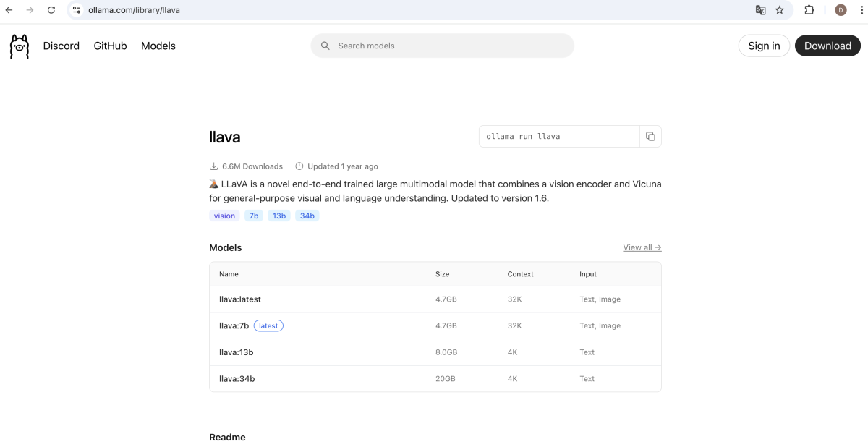
Task: Open the Chrome profile avatar
Action: coord(841,10)
